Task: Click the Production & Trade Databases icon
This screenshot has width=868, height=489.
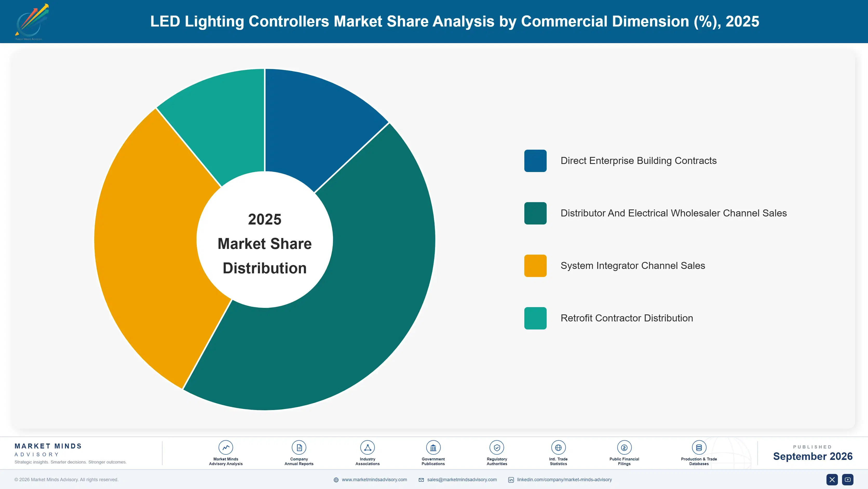Action: pos(699,447)
